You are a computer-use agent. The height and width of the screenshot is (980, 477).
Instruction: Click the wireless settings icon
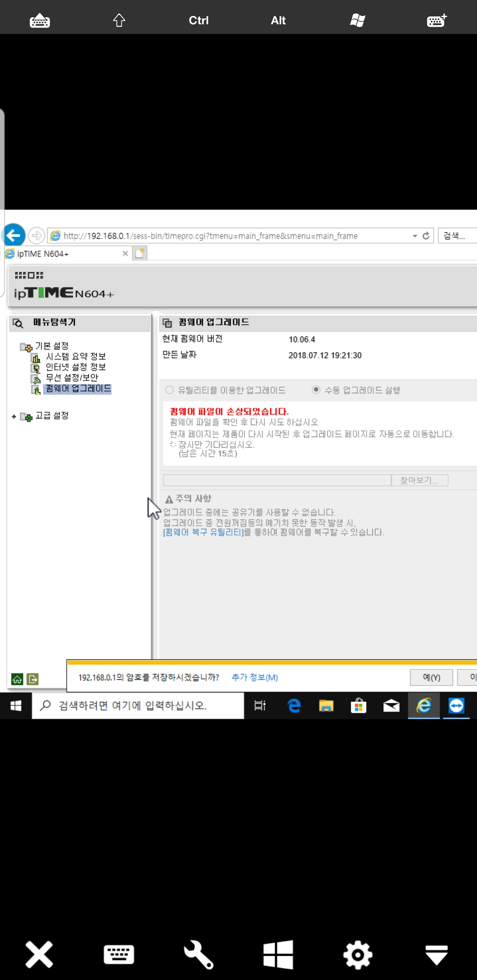[x=36, y=378]
